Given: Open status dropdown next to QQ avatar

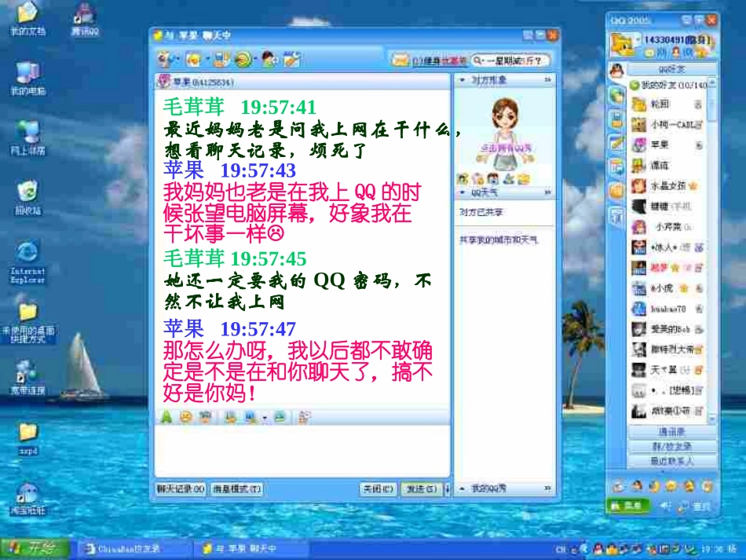Looking at the screenshot, I should (638, 38).
